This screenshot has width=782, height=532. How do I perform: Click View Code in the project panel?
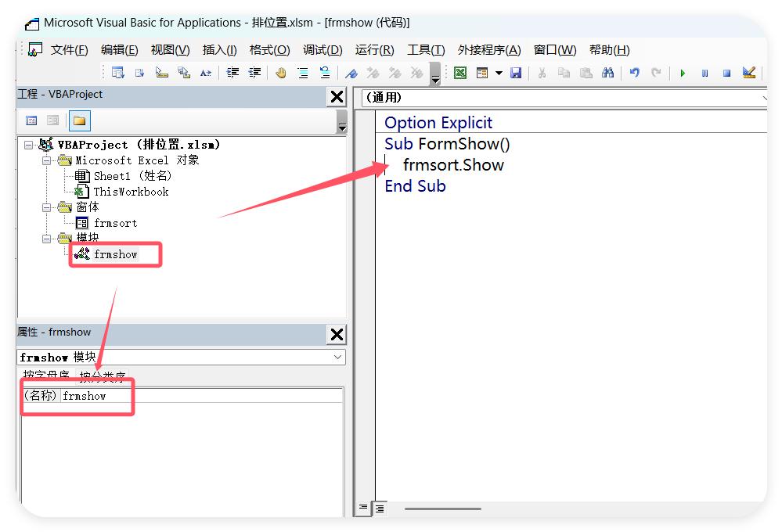[x=31, y=120]
